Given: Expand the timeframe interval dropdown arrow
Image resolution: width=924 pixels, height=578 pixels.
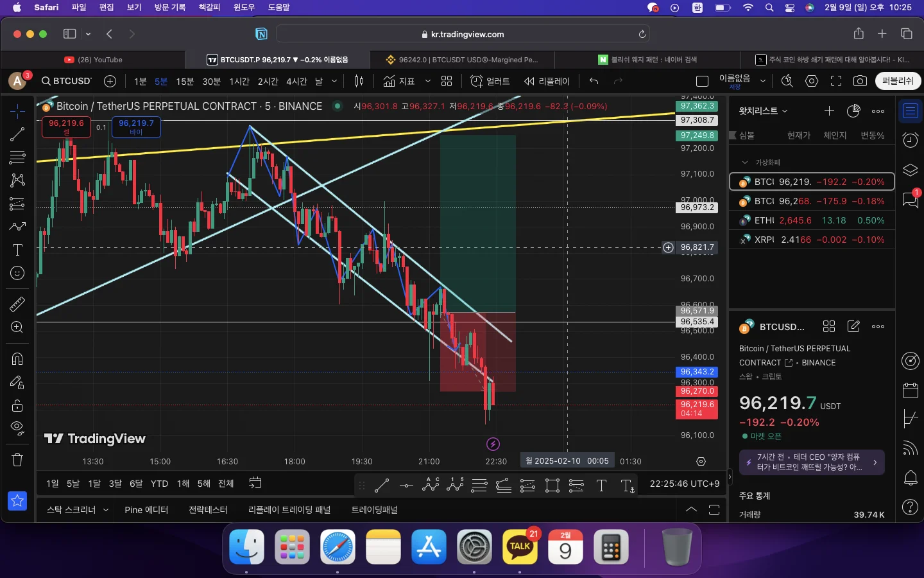Looking at the screenshot, I should 334,81.
